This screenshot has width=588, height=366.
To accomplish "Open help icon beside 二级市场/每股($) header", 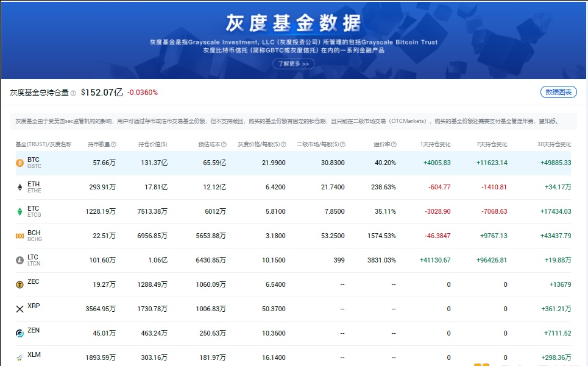I will [342, 144].
